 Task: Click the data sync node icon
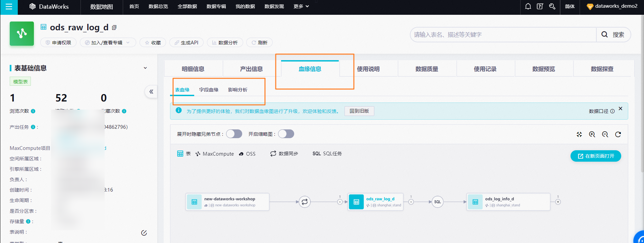coord(305,202)
